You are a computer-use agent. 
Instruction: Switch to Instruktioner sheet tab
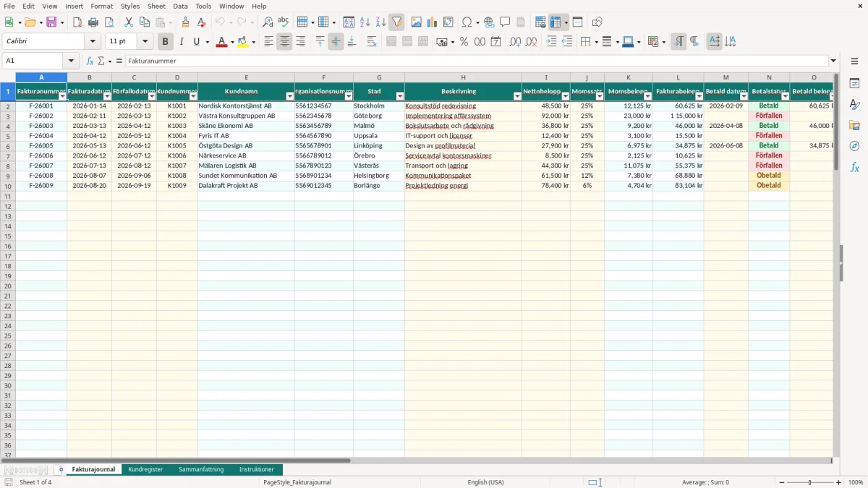coord(257,470)
